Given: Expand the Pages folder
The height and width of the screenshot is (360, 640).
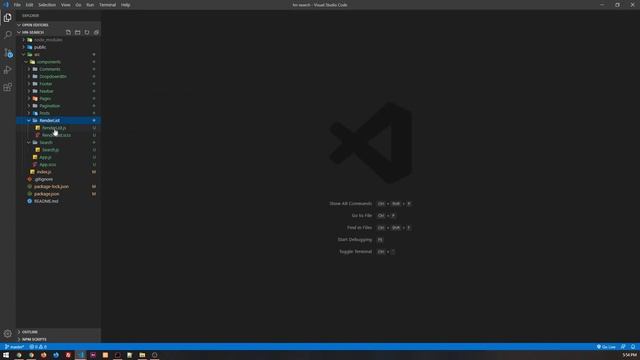Looking at the screenshot, I should pos(58,98).
